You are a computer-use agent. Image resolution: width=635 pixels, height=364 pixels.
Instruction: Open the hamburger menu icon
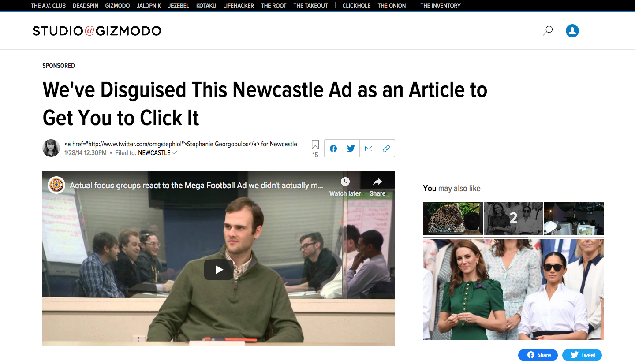594,31
